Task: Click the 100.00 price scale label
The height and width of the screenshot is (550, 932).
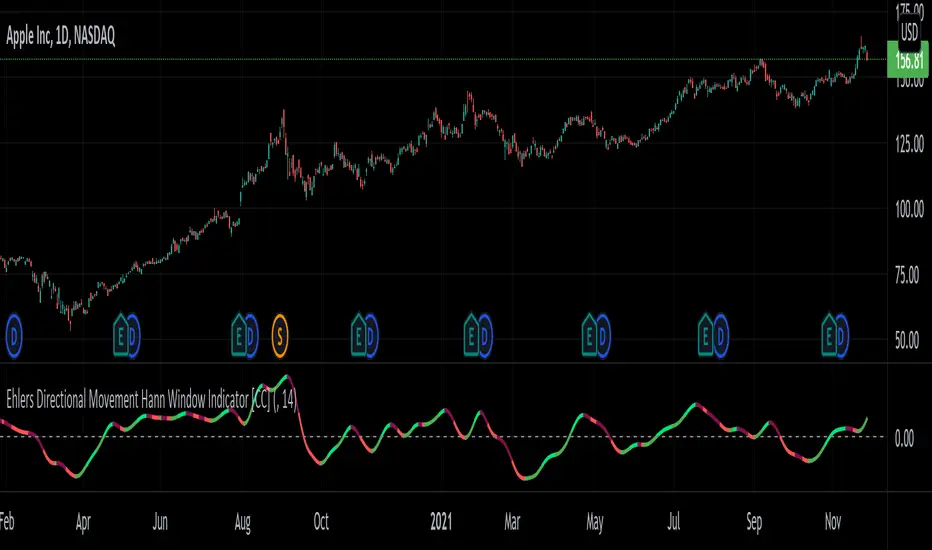Action: click(x=909, y=209)
